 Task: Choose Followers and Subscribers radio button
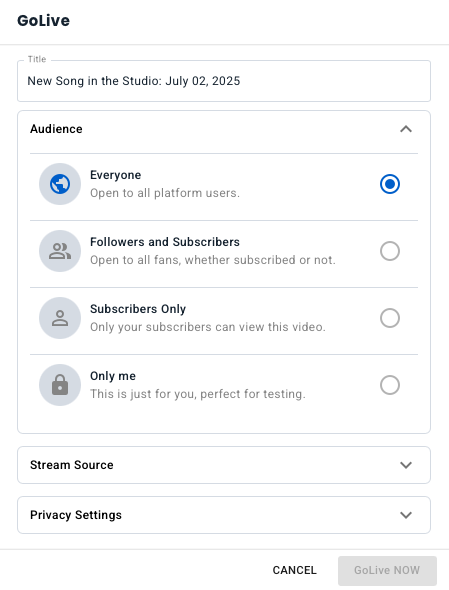tap(390, 251)
